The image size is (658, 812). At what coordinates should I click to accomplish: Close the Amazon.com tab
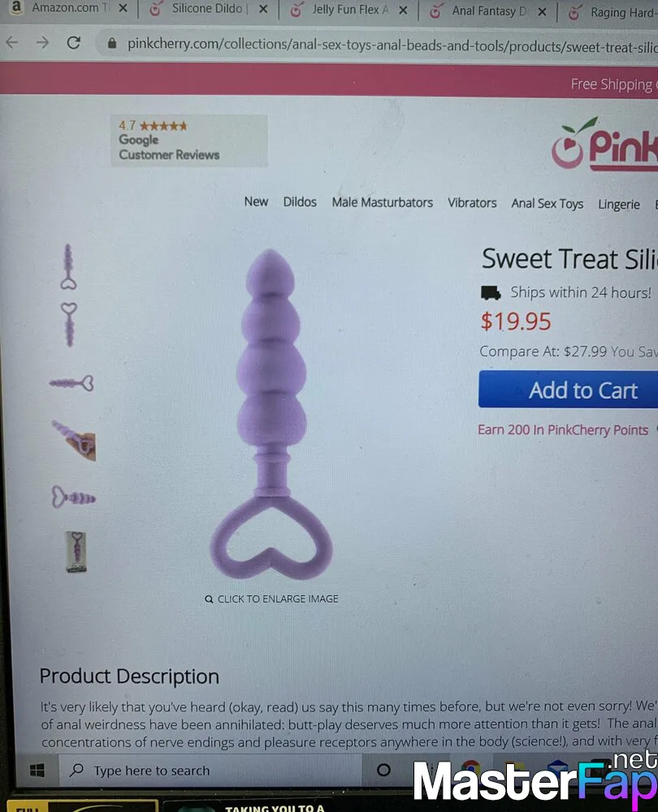click(123, 8)
